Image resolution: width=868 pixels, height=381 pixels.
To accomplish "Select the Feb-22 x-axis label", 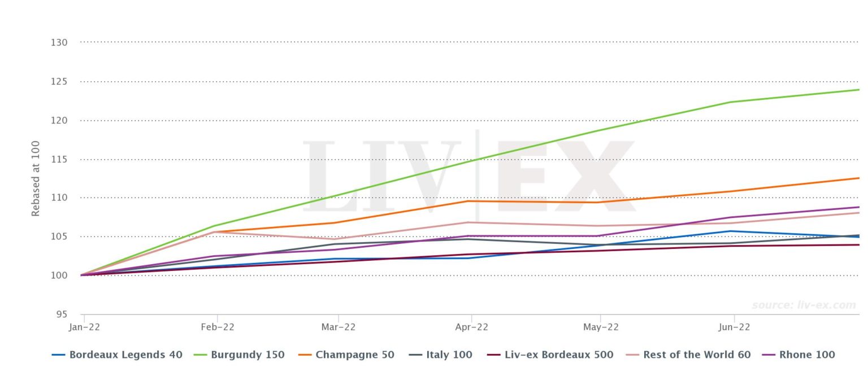I will [x=218, y=327].
